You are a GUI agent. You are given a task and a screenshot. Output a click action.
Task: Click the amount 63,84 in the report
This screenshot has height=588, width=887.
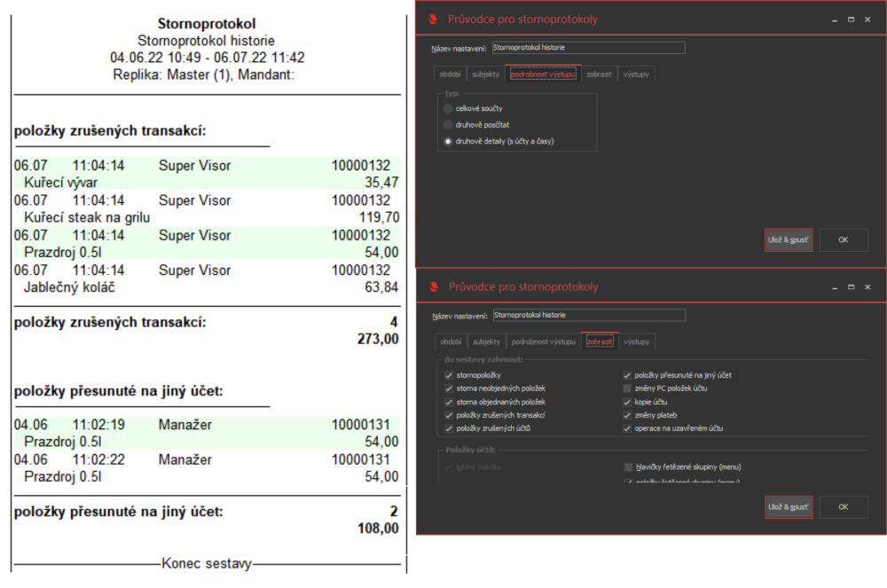(381, 287)
